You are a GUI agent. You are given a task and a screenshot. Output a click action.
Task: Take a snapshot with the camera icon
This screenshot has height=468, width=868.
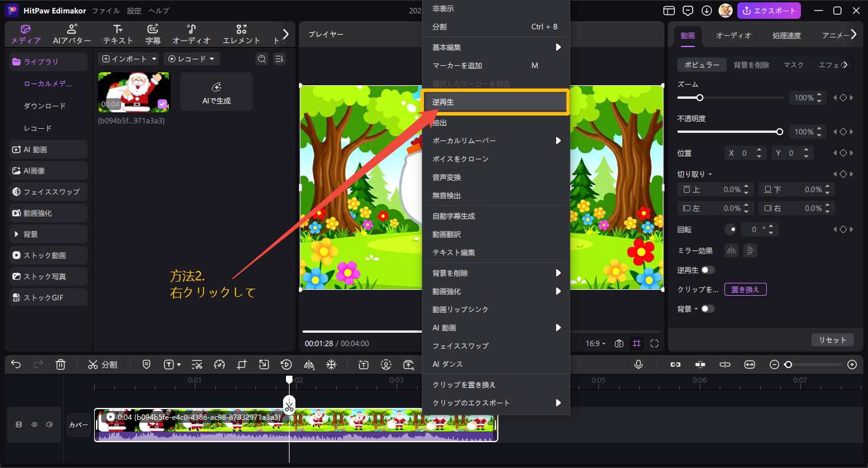pos(618,343)
